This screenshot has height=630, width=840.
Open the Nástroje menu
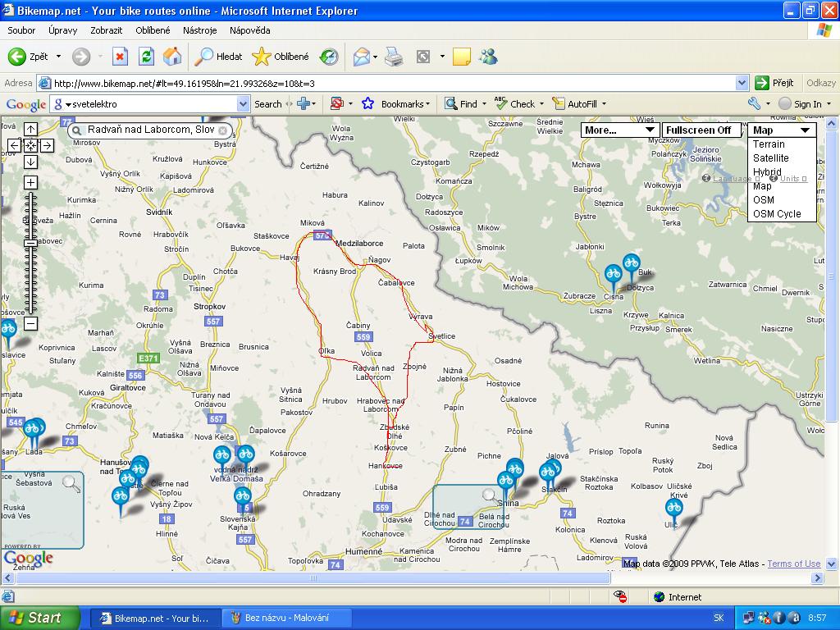tap(199, 30)
